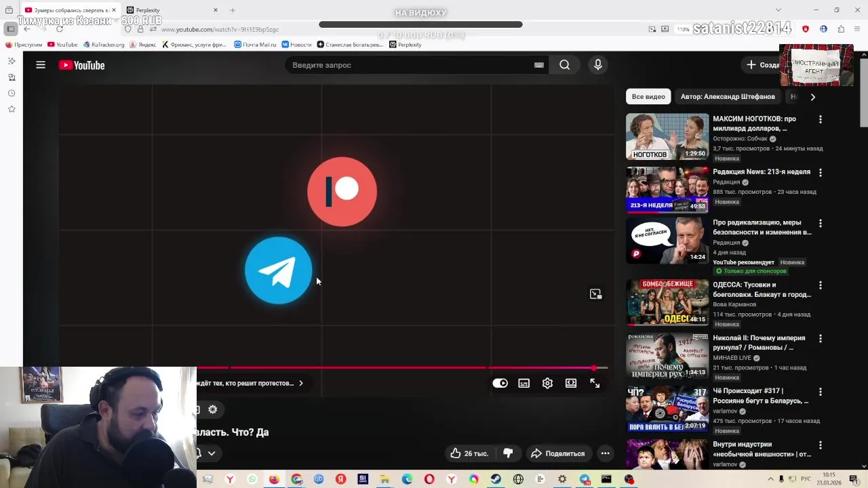The image size is (868, 488).
Task: Click the 110% zoom level indicator
Action: [x=683, y=29]
